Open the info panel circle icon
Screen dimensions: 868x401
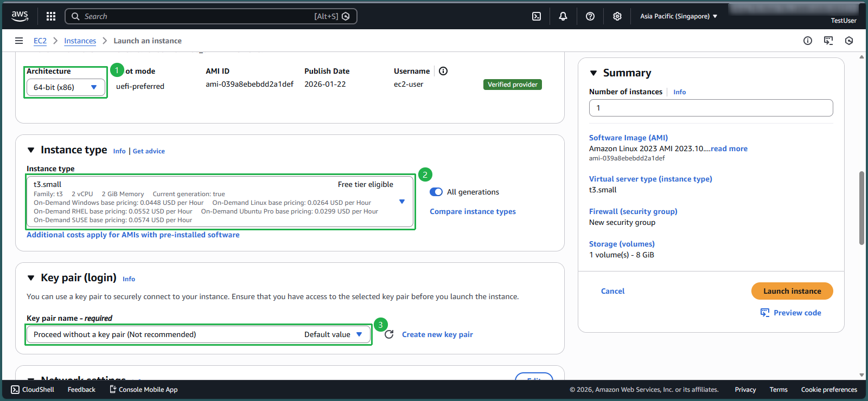pos(808,41)
